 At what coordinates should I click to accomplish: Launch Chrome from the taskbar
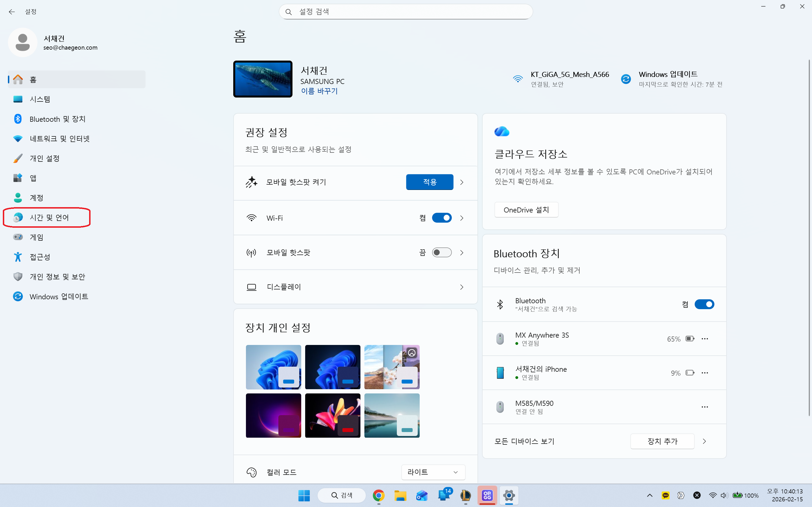(x=379, y=495)
